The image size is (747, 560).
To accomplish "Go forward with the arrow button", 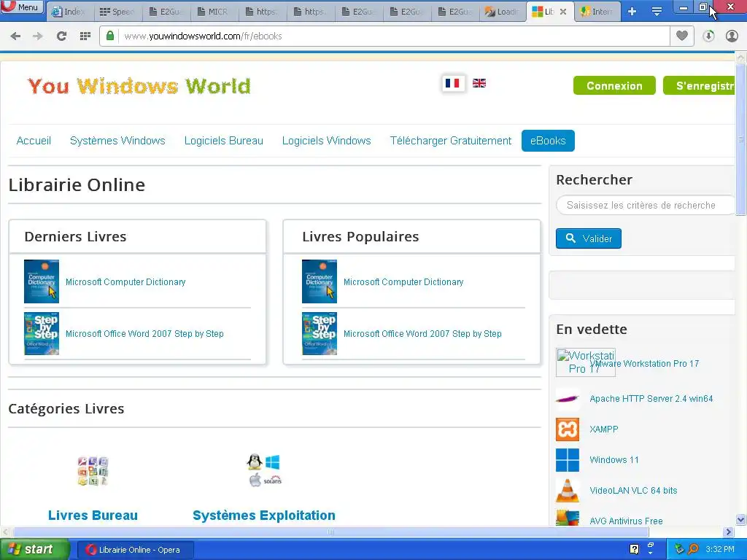I will (38, 36).
